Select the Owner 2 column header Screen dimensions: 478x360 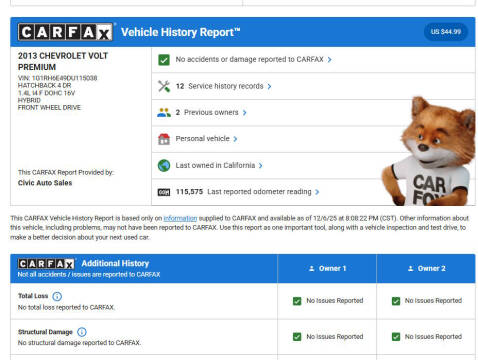(426, 269)
